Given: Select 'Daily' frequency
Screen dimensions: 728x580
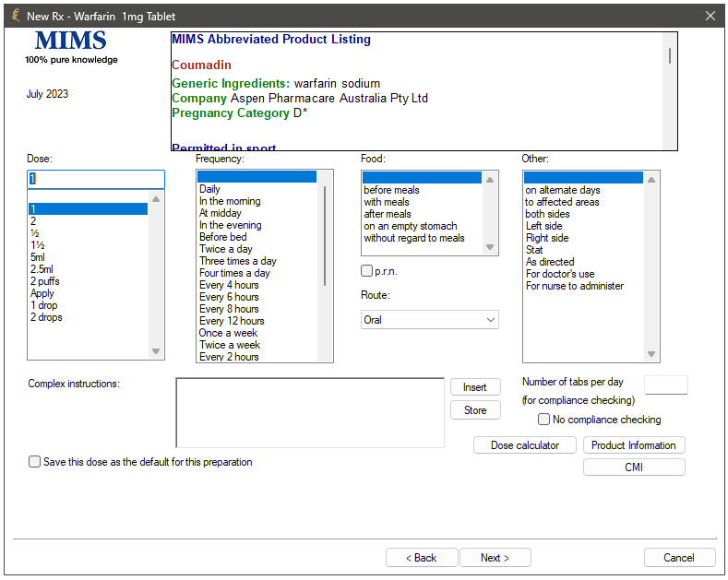Looking at the screenshot, I should 257,189.
